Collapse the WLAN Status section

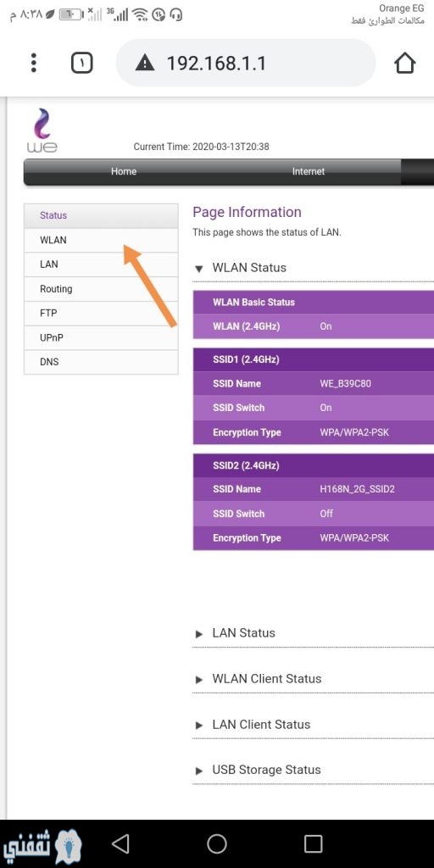(240, 268)
